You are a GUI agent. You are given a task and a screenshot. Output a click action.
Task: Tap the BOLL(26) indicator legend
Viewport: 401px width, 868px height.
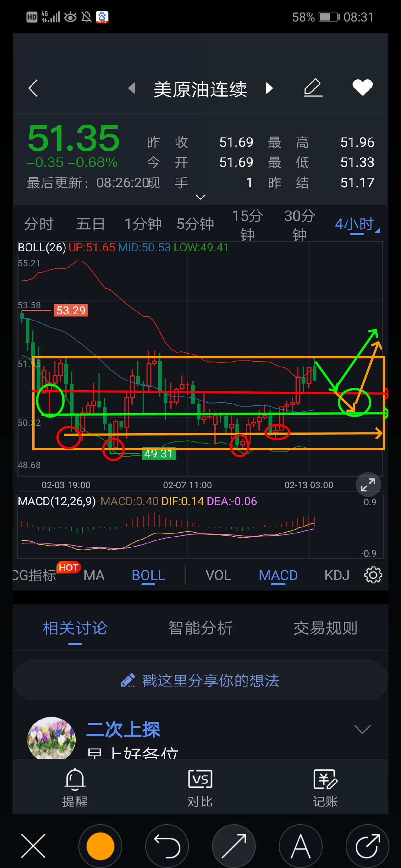42,247
